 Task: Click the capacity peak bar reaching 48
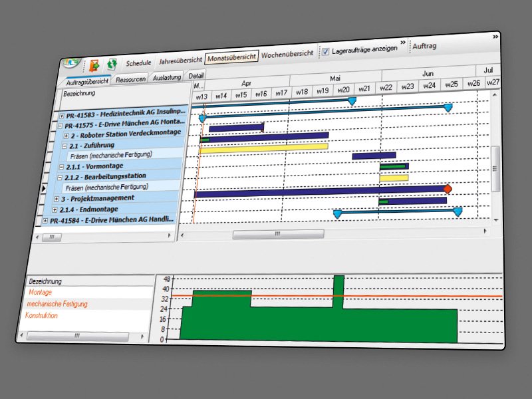(x=338, y=291)
